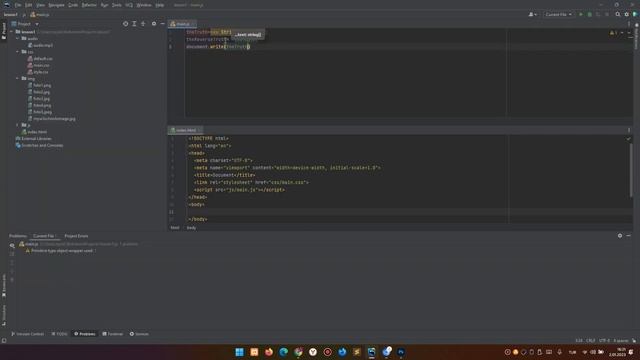Open the TODO tool window
Viewport: 640px width, 360px height.
pyautogui.click(x=60, y=334)
